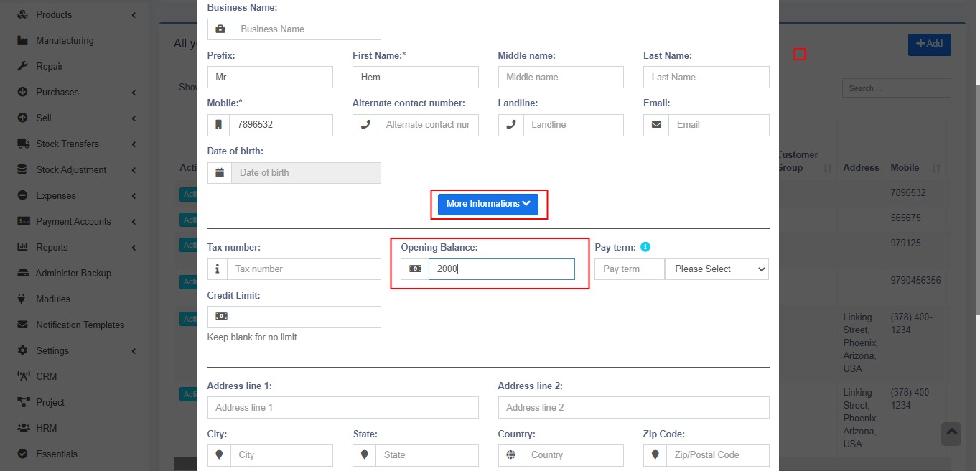Expand the Settings sidebar menu
Image resolution: width=980 pixels, height=471 pixels.
point(74,350)
